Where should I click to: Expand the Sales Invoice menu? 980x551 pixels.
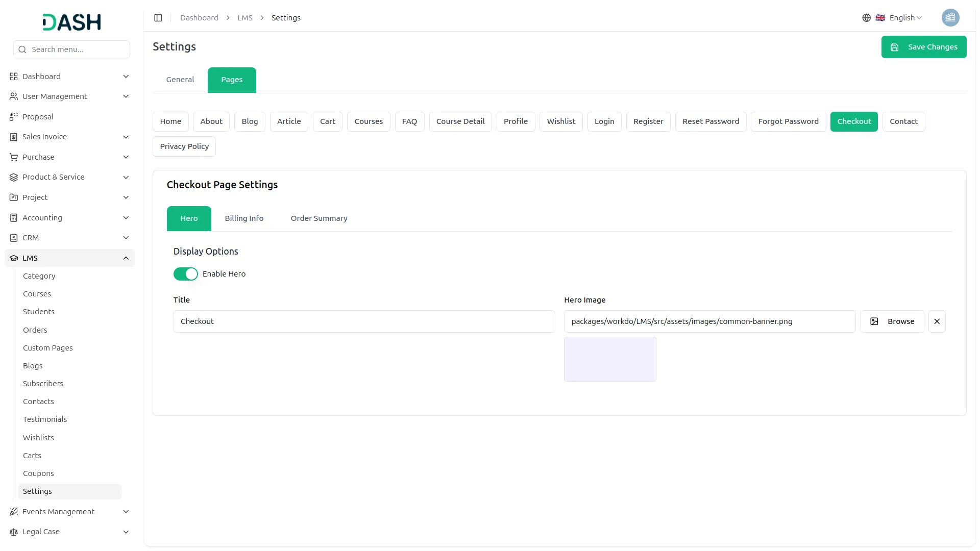[x=126, y=137]
